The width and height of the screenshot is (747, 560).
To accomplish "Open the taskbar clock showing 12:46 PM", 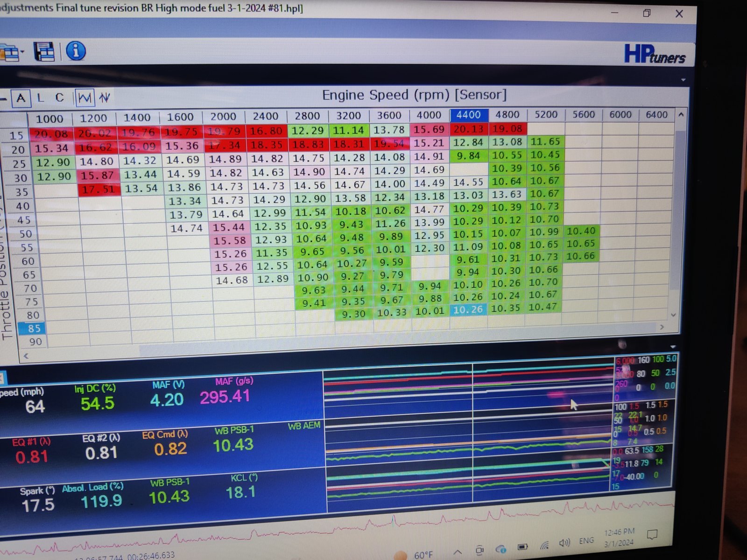I will [619, 537].
